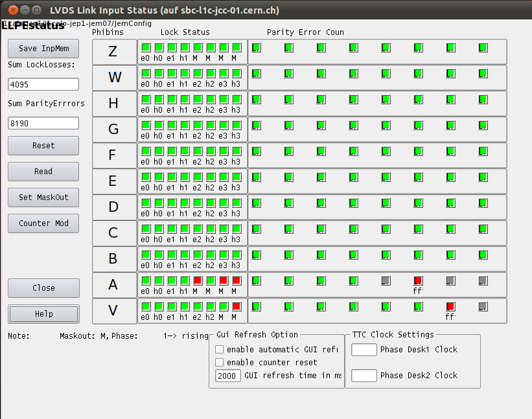This screenshot has height=419, width=532.
Task: Click the gray parity indicator in row V
Action: click(x=483, y=306)
